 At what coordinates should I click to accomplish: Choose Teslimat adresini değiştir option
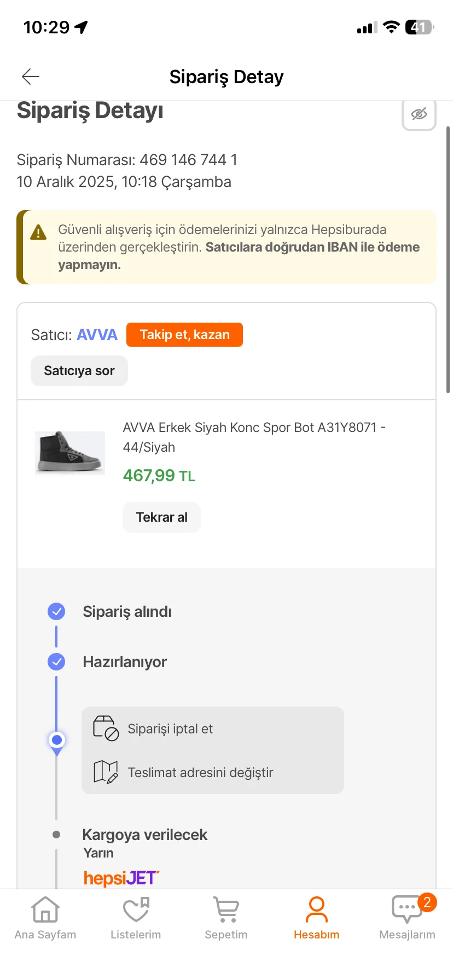(x=200, y=772)
